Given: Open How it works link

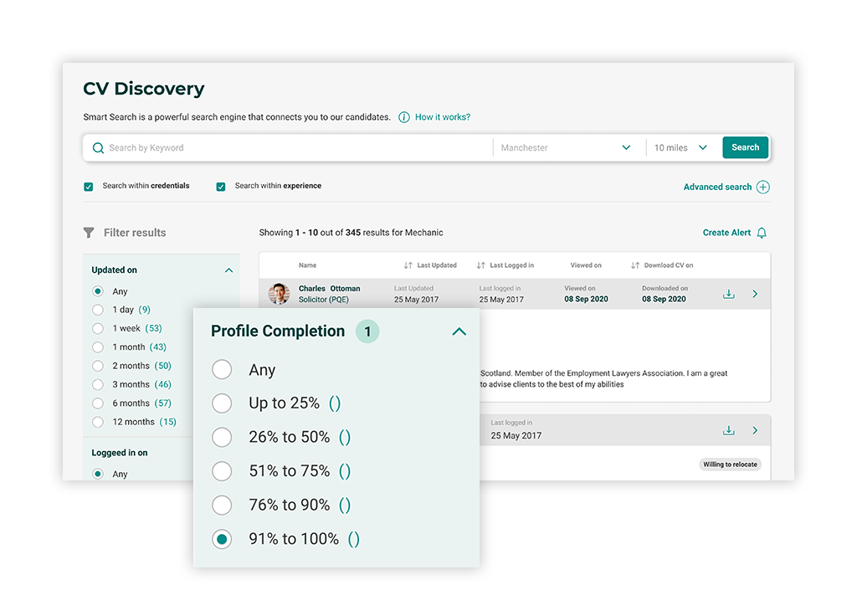Looking at the screenshot, I should pyautogui.click(x=443, y=117).
